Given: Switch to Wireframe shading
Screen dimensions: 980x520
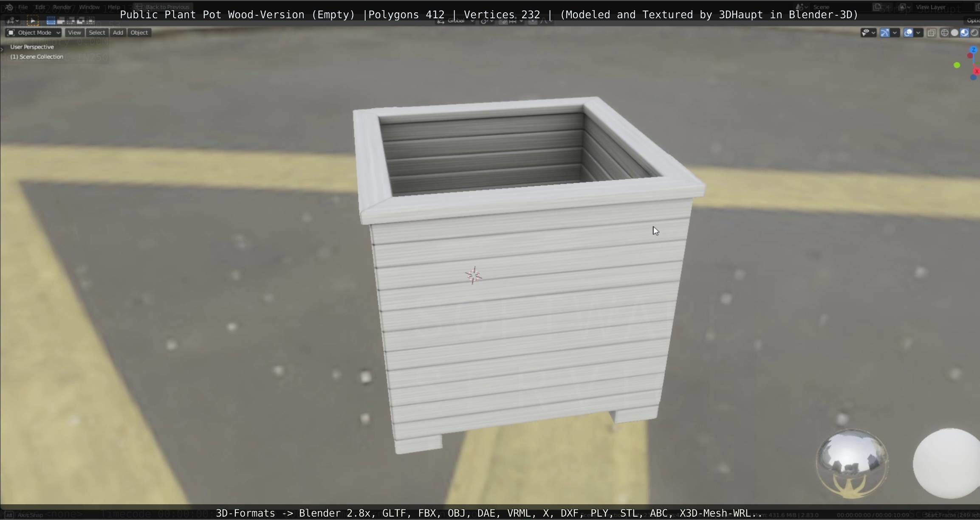Looking at the screenshot, I should pyautogui.click(x=944, y=33).
